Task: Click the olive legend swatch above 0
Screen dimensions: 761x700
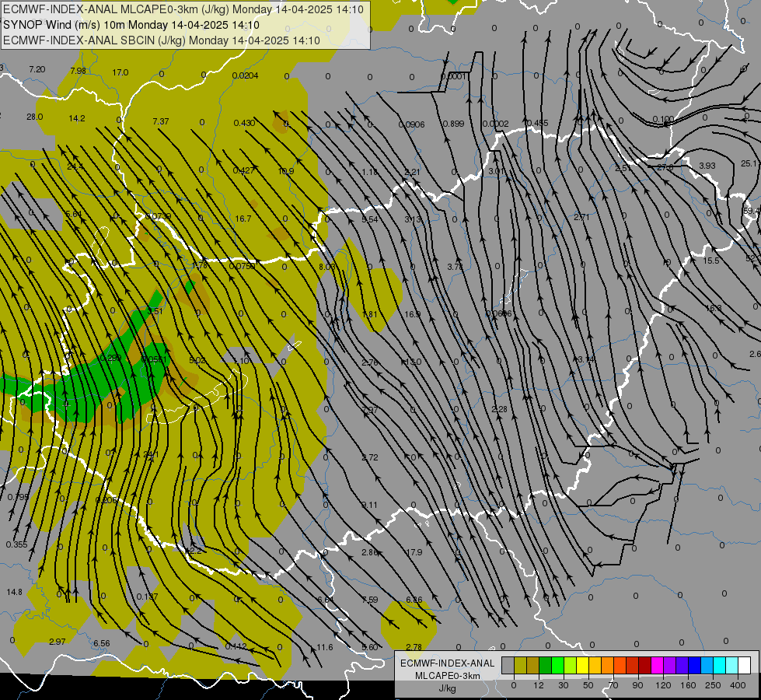Action: 520,665
